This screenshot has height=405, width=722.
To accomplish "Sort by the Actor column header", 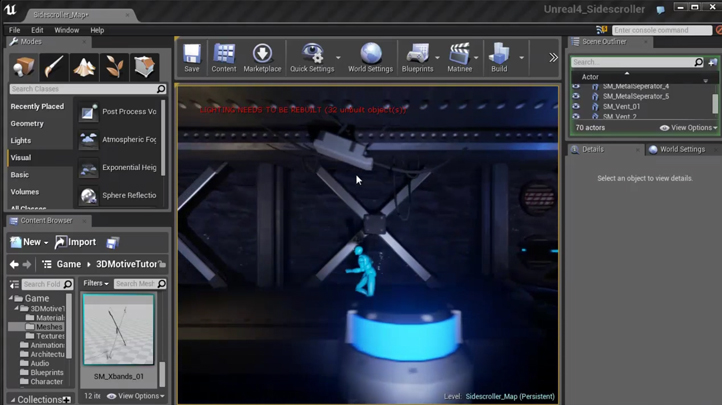I will coord(590,77).
